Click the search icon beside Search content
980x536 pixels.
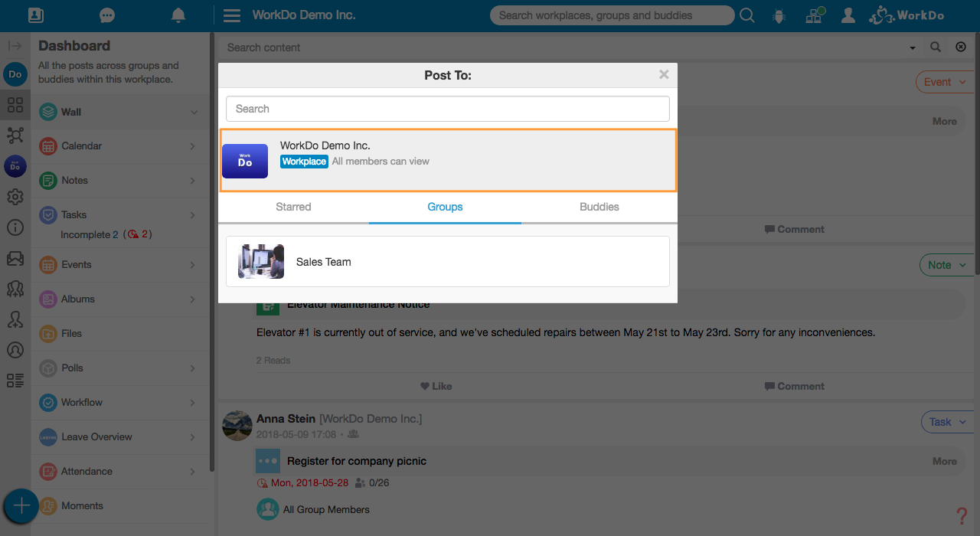[x=936, y=47]
